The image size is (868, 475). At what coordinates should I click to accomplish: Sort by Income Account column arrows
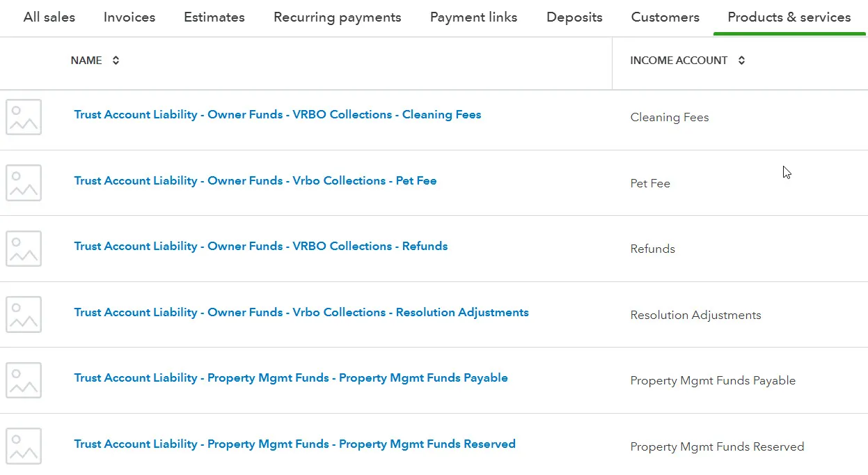pos(741,61)
